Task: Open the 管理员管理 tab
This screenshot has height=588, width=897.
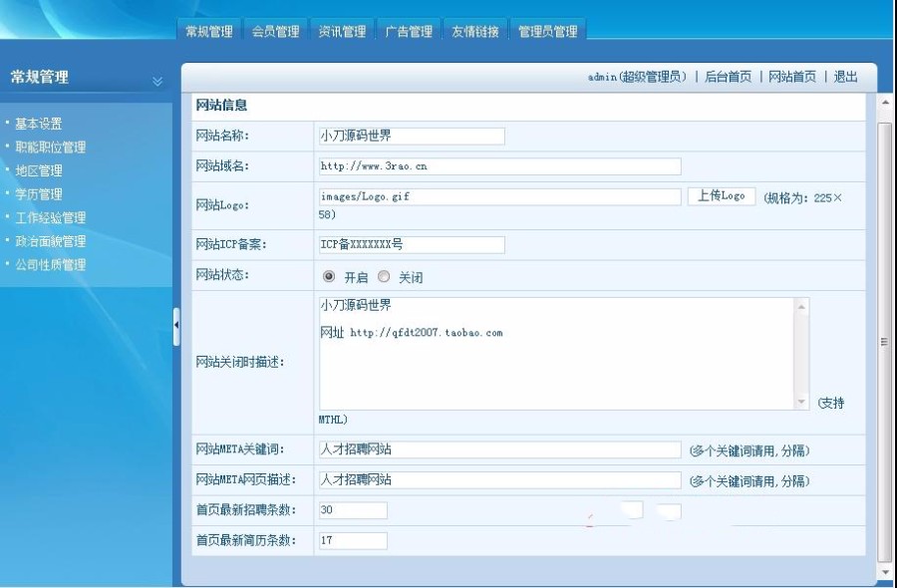Action: coord(546,29)
